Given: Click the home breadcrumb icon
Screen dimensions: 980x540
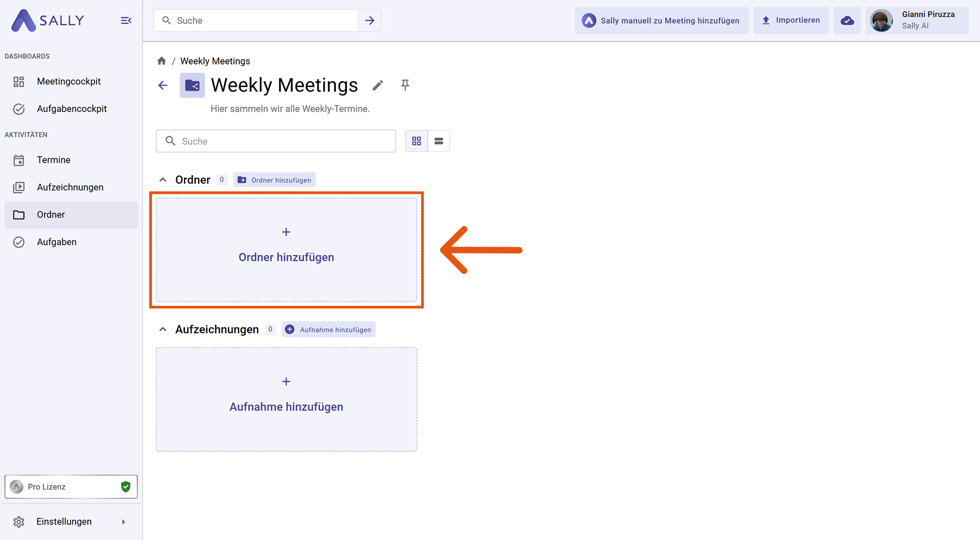Looking at the screenshot, I should [x=162, y=61].
